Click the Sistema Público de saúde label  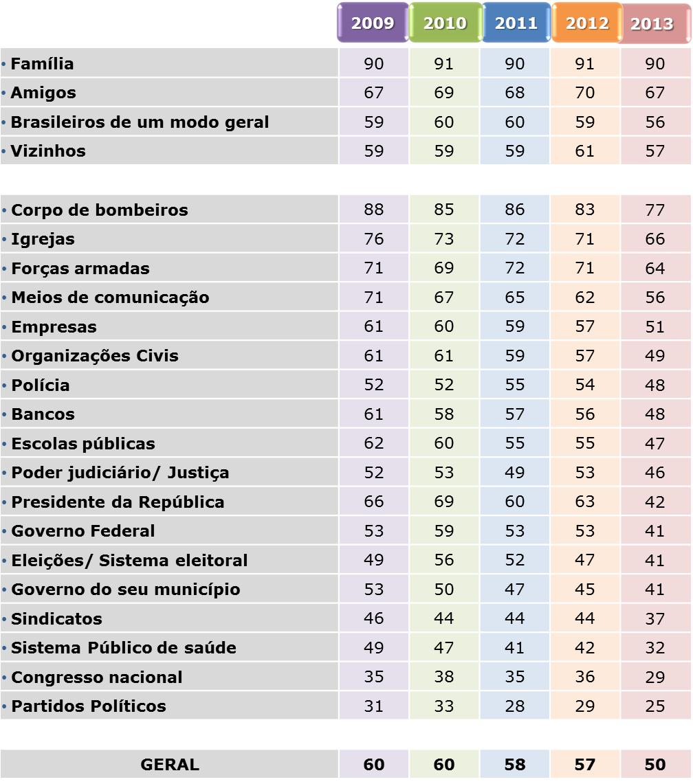124,648
